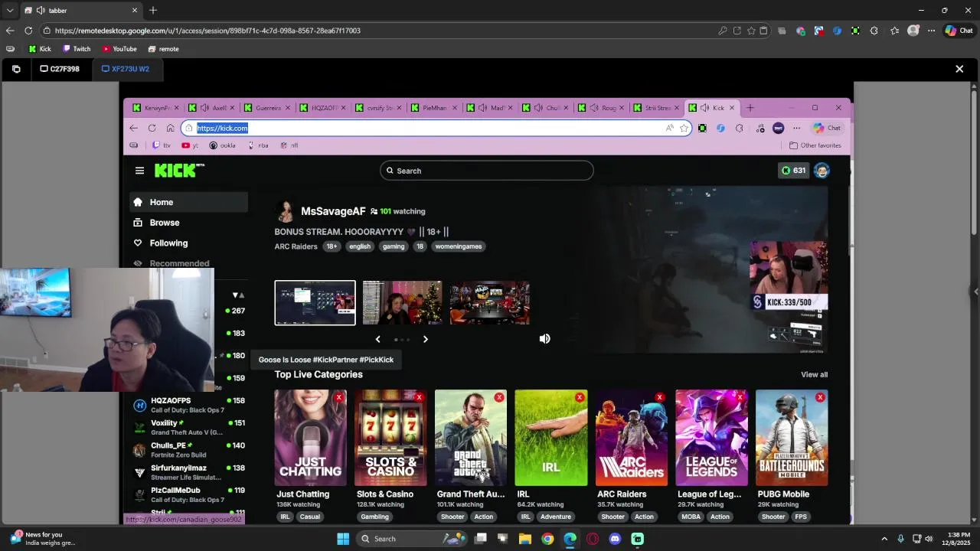The width and height of the screenshot is (980, 551).
Task: Open Windows Start menu
Action: click(x=343, y=539)
